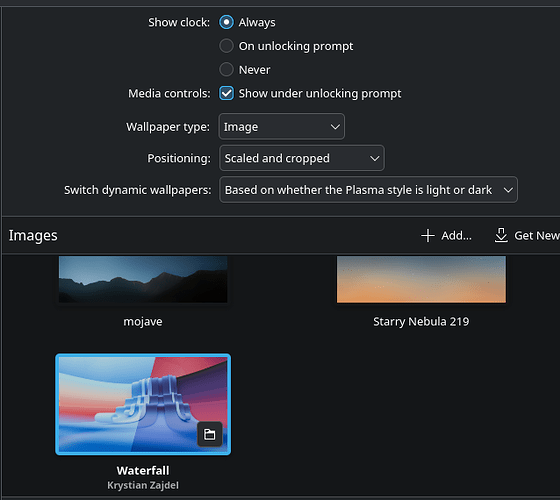
Task: Open the Wallpaper type Image dropdown
Action: 281,126
